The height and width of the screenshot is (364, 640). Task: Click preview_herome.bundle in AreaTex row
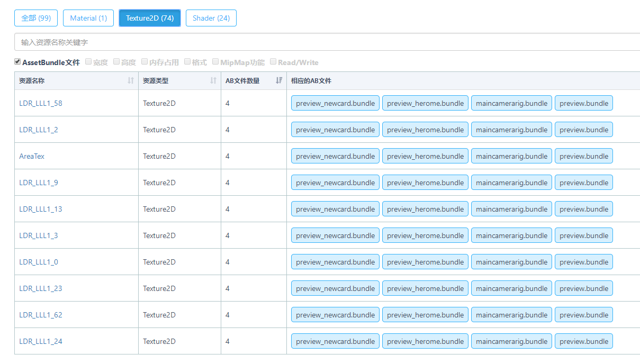coord(425,156)
